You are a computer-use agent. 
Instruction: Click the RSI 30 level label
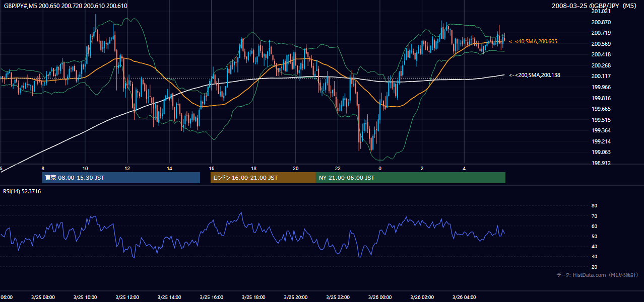point(594,257)
